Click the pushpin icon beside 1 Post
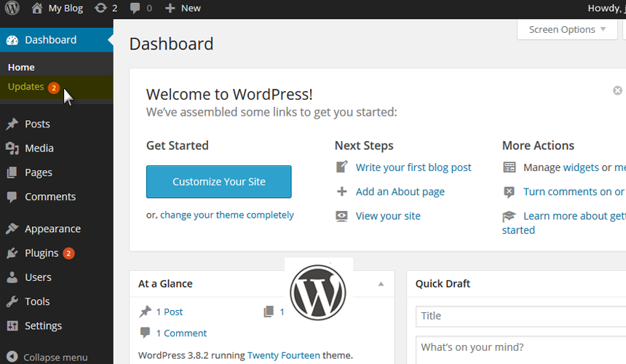This screenshot has height=364, width=626. pos(146,312)
